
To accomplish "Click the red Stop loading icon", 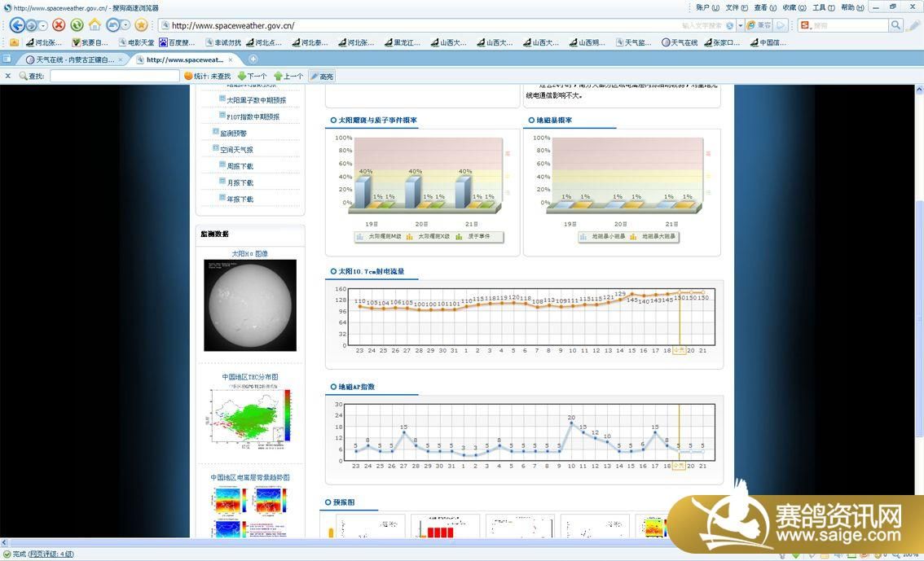I will 59,25.
